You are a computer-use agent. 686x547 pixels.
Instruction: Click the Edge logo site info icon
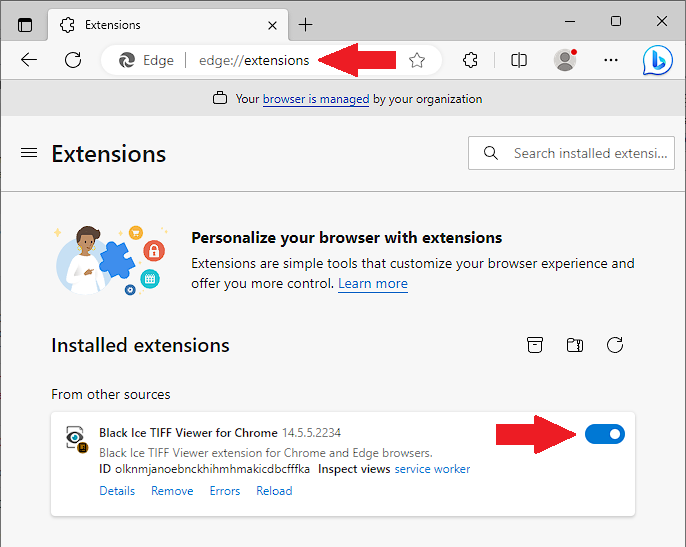coord(127,60)
